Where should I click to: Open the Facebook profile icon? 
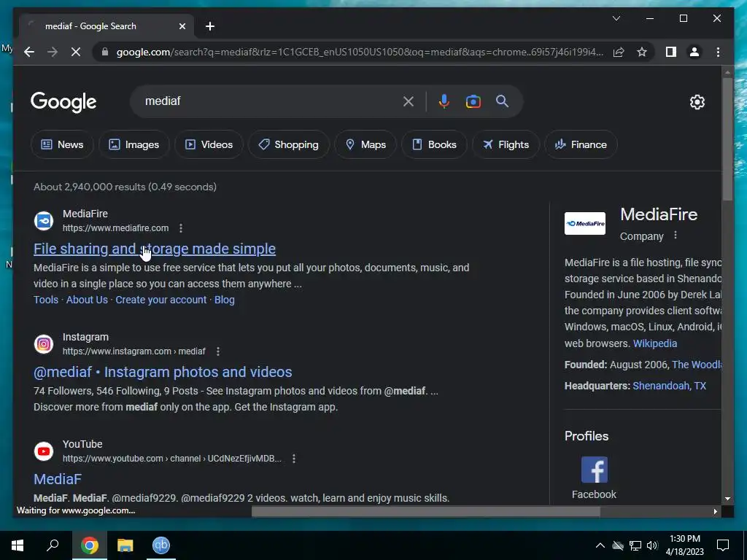[x=594, y=470]
